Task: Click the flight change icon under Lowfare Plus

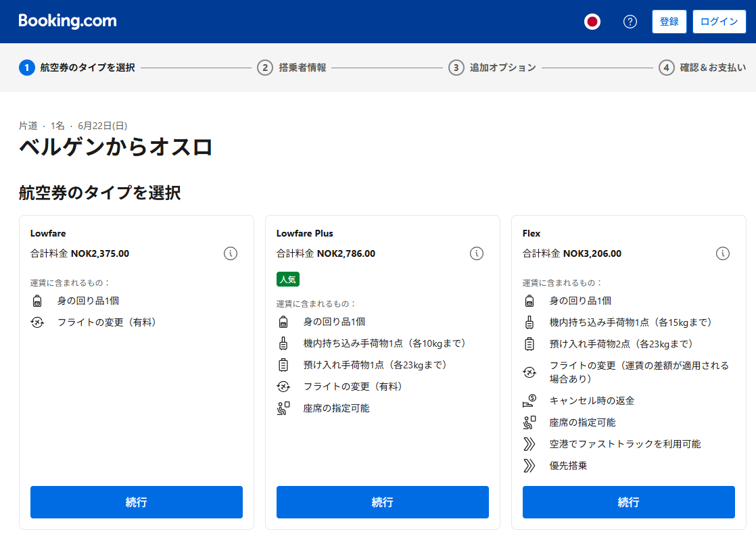Action: pos(285,386)
